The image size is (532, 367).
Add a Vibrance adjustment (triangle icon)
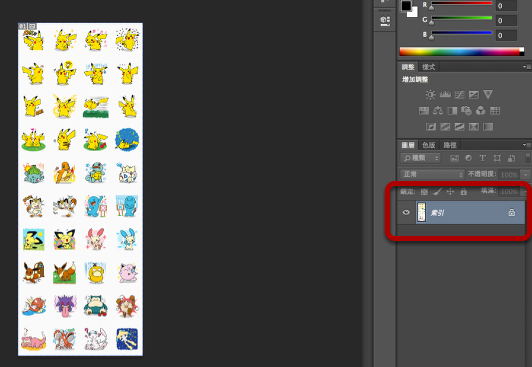[488, 94]
